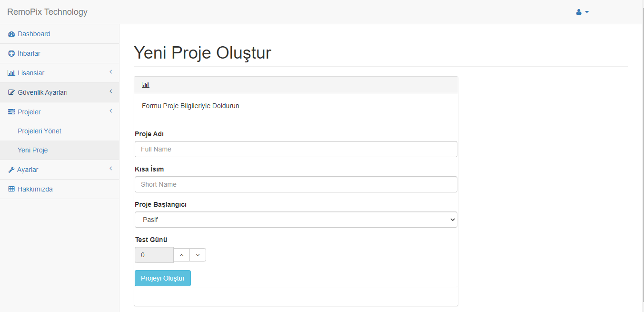Expand the Ayarlar submenu chevron

110,169
